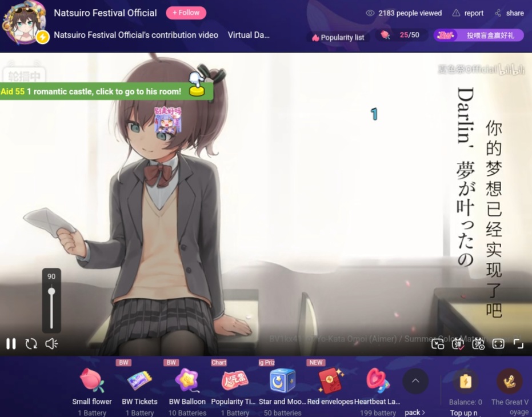Click the battery balance icon
The width and height of the screenshot is (532, 417).
(x=466, y=382)
